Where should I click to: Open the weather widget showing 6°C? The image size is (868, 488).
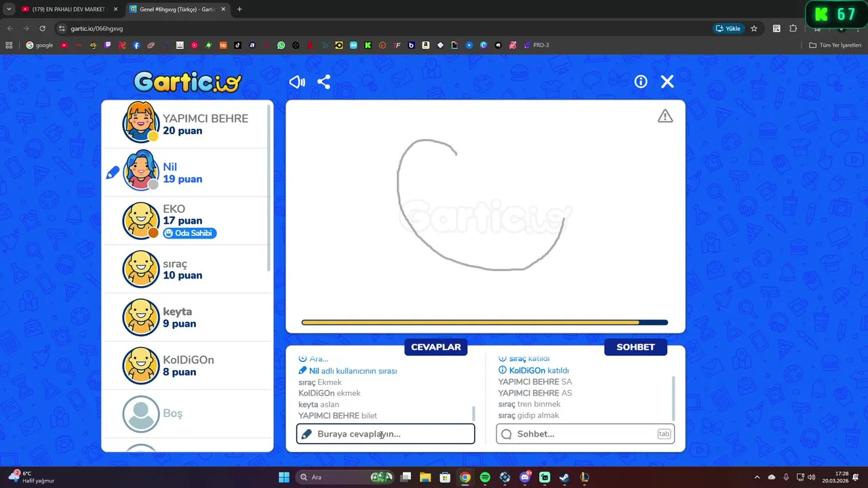coord(31,477)
